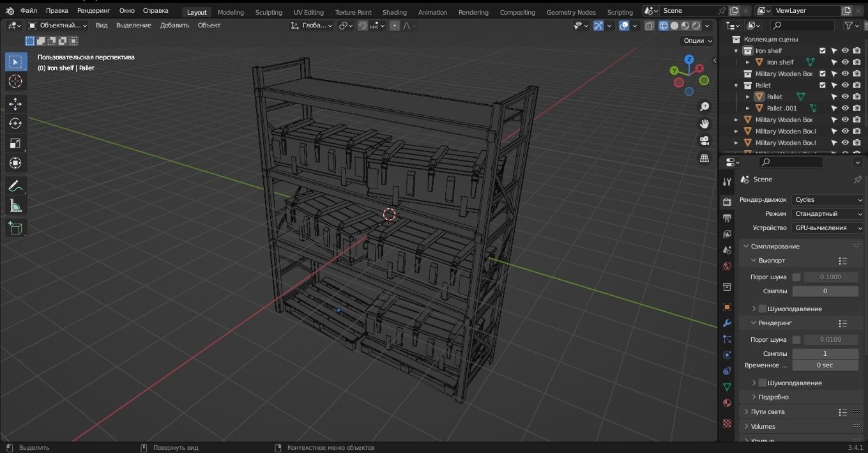Open the Modifiers wrench tab
The image size is (868, 453).
(727, 323)
